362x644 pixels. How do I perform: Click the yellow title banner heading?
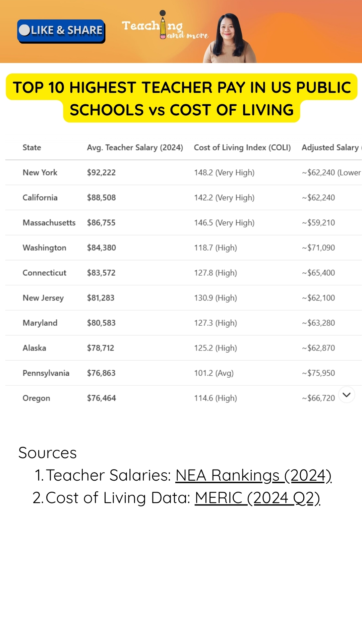pyautogui.click(x=182, y=98)
